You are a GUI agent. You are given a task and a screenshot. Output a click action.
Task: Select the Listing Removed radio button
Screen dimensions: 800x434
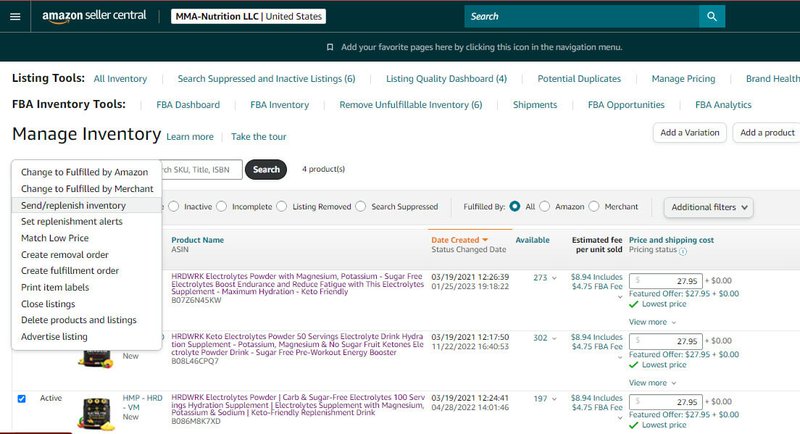282,207
